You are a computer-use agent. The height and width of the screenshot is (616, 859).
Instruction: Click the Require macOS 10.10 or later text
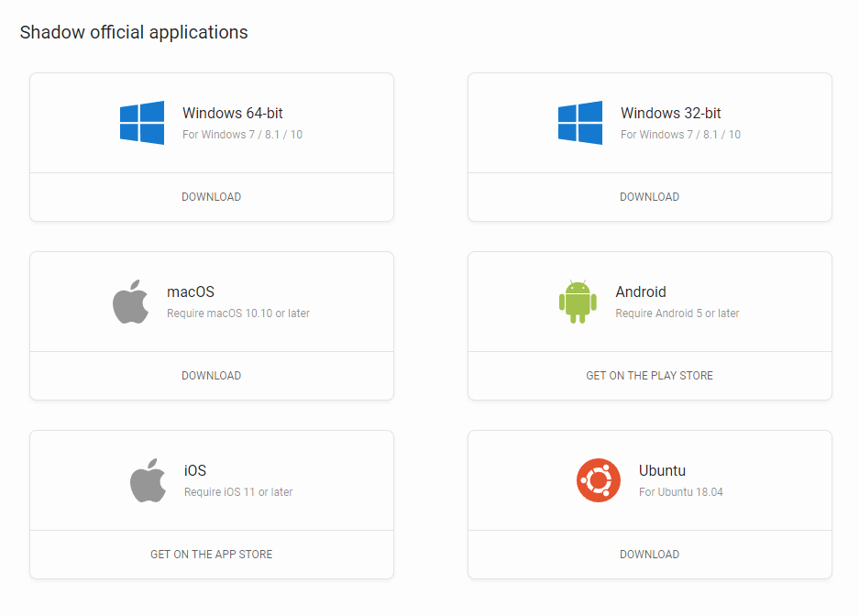[x=238, y=313]
